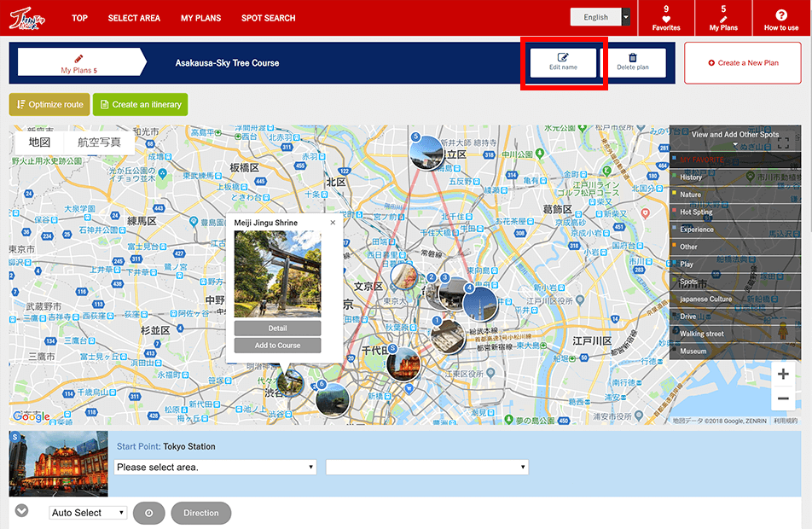Open the Auto Select dropdown

[88, 513]
